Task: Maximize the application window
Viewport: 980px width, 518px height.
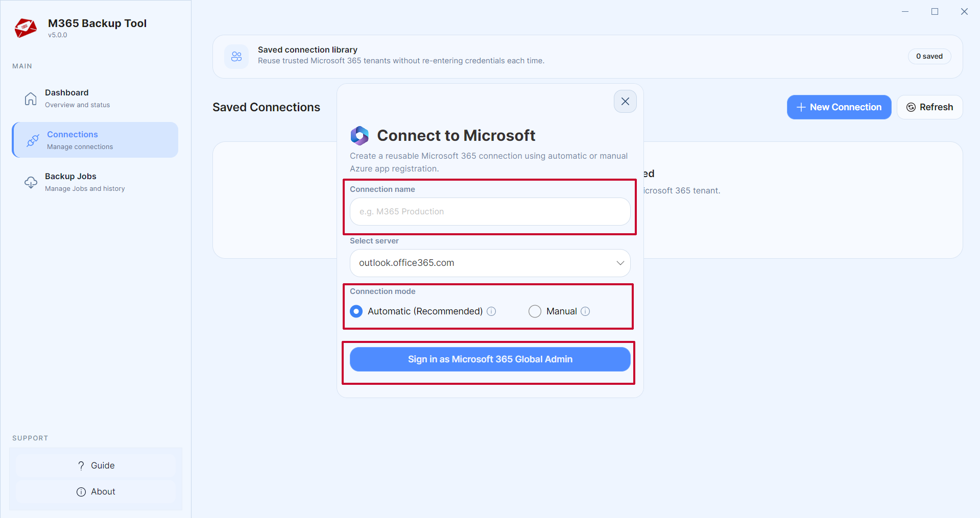Action: tap(935, 11)
